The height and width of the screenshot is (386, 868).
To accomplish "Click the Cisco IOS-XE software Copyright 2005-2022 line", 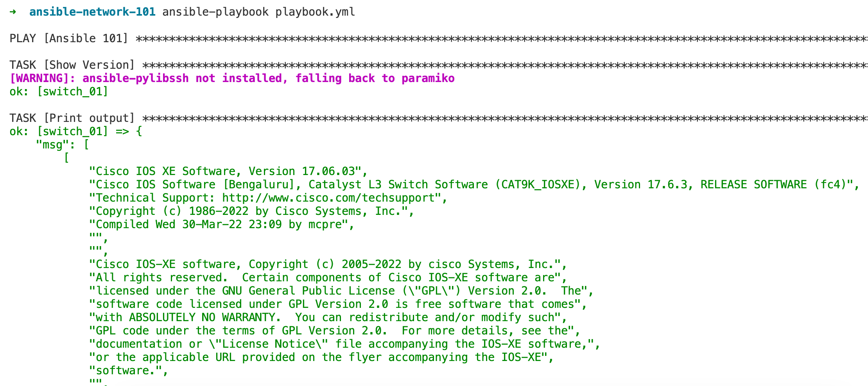I will (328, 264).
